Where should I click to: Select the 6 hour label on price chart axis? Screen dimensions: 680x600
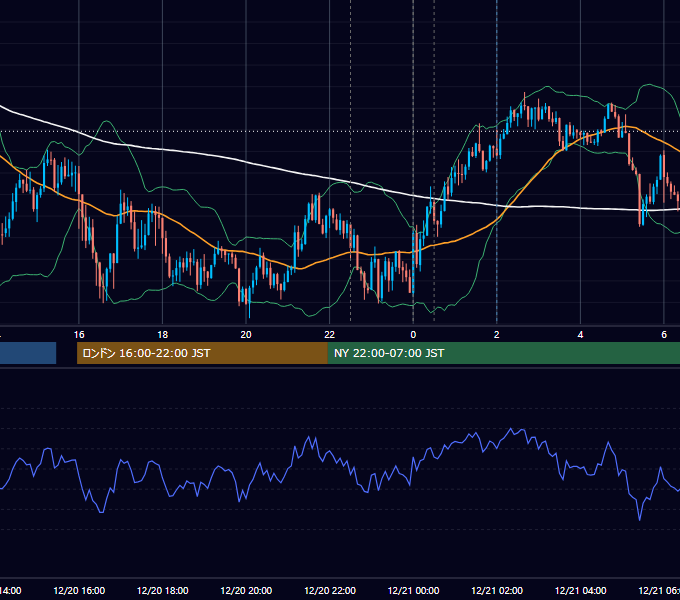(664, 334)
